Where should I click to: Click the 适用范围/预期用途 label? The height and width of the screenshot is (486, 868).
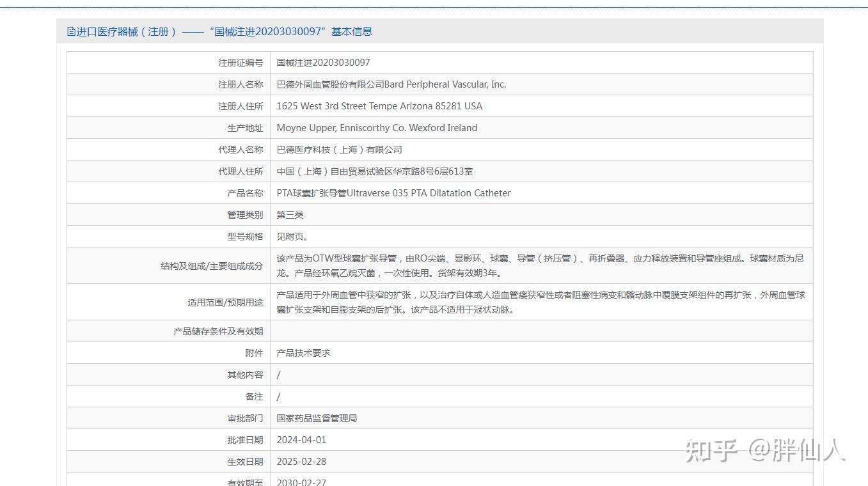[x=225, y=302]
